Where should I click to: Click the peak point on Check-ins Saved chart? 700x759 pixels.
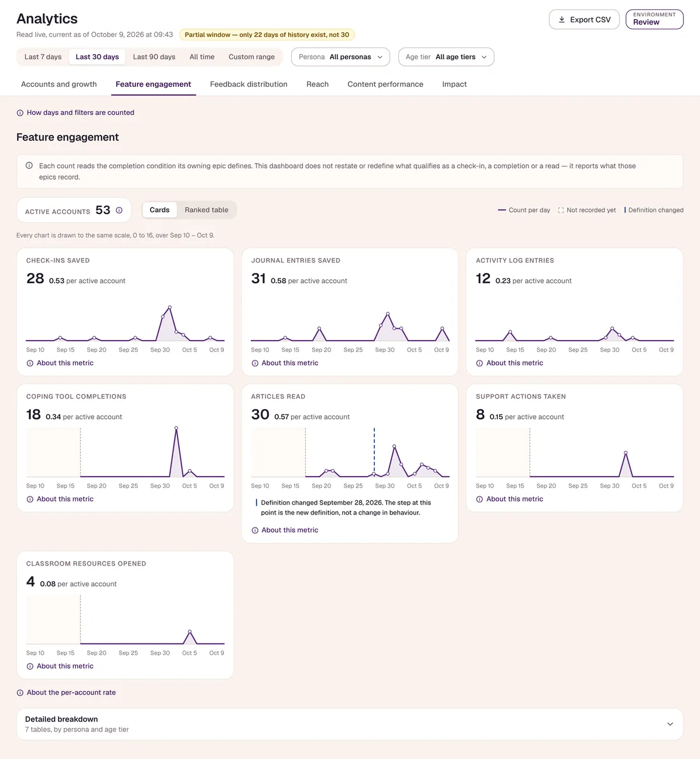click(x=170, y=307)
